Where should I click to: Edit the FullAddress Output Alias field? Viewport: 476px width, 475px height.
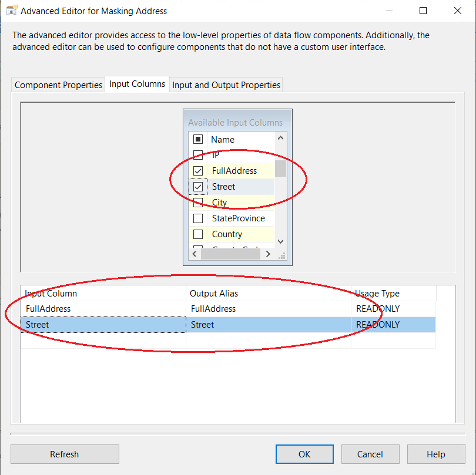click(268, 309)
